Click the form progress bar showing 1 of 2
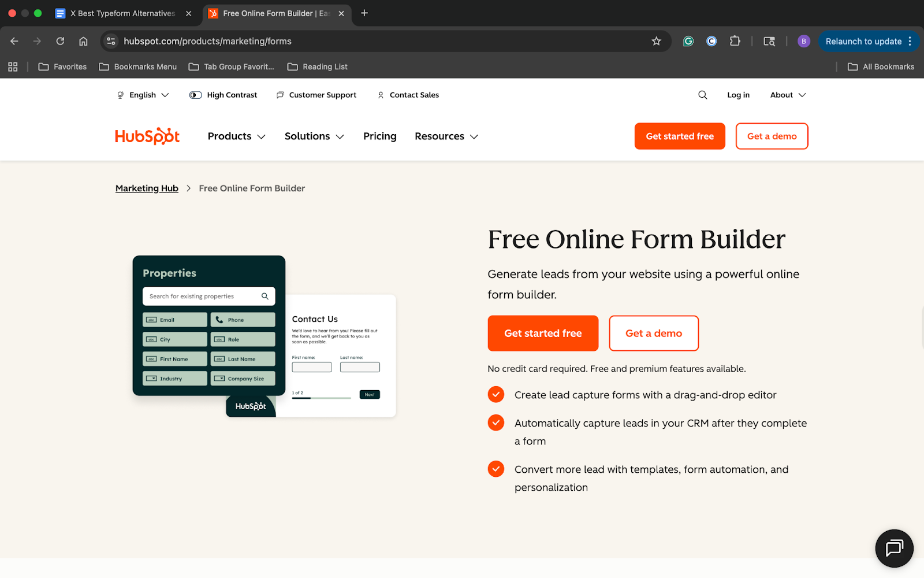This screenshot has width=924, height=578. 321,397
